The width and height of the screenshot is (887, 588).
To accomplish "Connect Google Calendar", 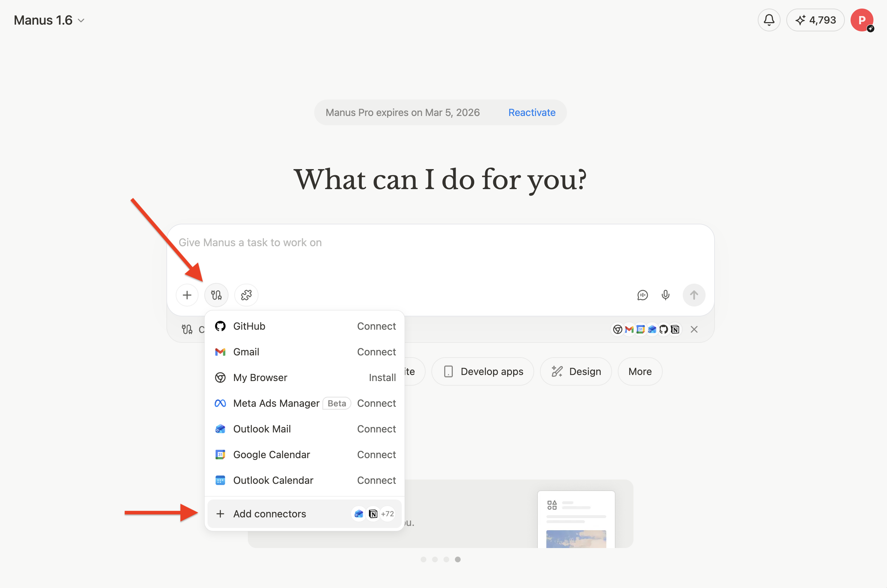I will [x=376, y=455].
